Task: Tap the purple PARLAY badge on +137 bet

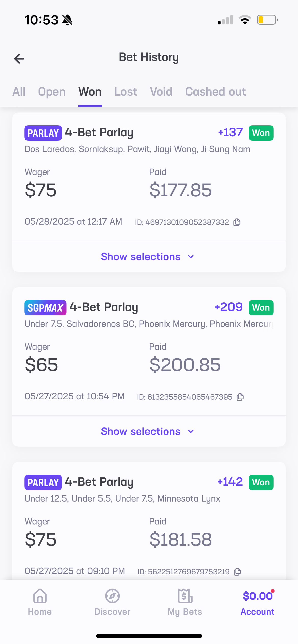Action: point(43,133)
